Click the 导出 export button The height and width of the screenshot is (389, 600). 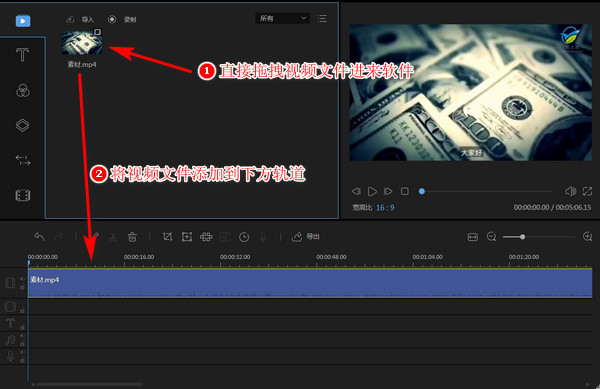(x=306, y=237)
